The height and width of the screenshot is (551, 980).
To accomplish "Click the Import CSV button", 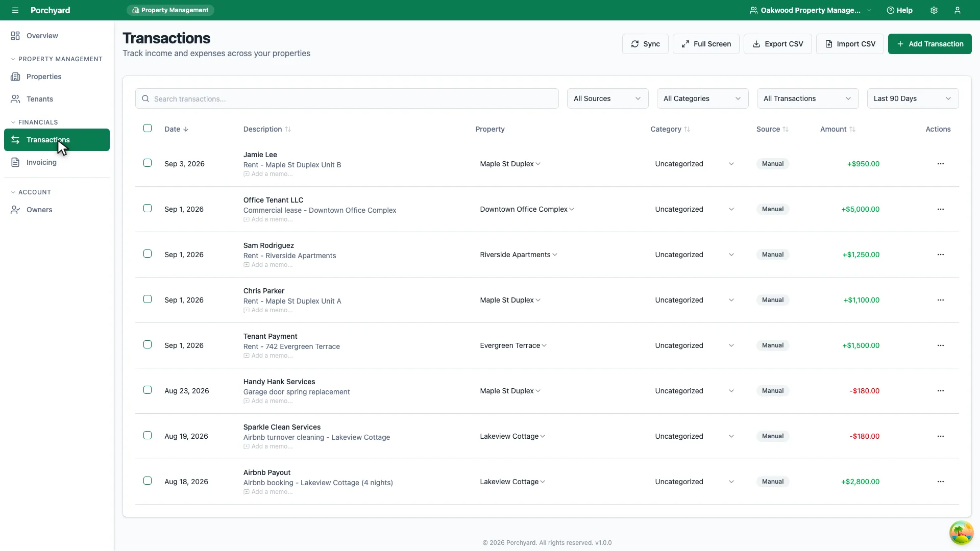I will pos(850,44).
